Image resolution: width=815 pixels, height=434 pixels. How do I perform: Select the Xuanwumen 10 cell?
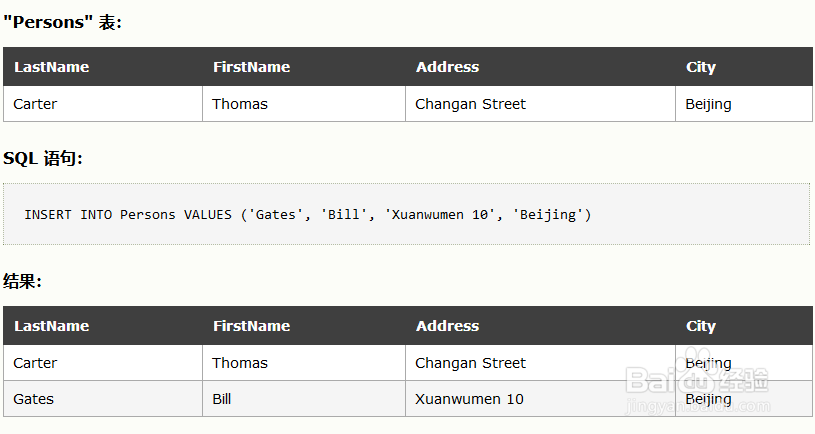coord(469,399)
